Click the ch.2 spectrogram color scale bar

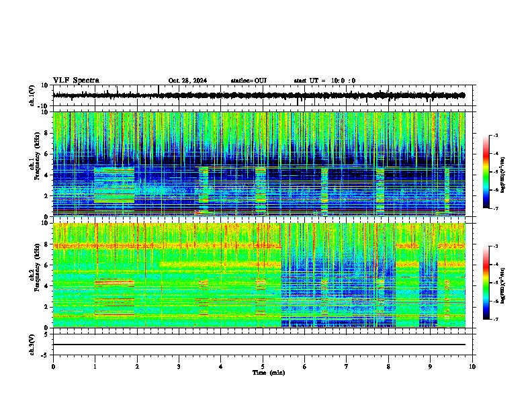(x=486, y=283)
